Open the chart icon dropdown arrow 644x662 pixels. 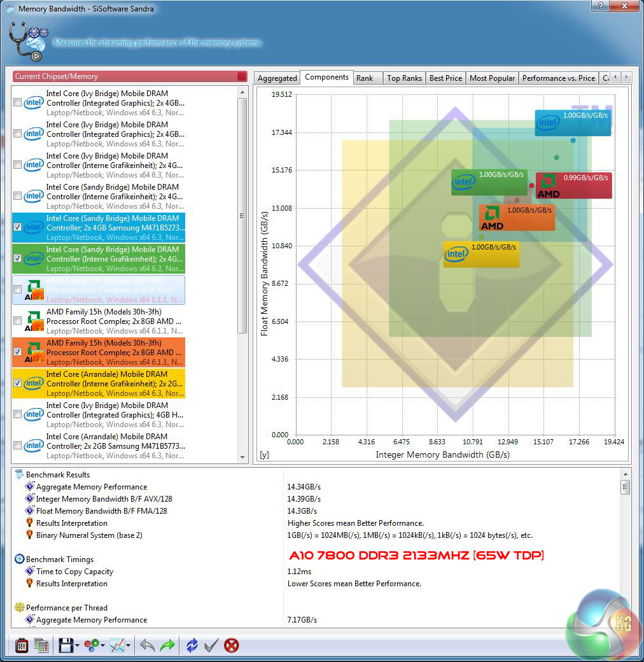(x=129, y=645)
